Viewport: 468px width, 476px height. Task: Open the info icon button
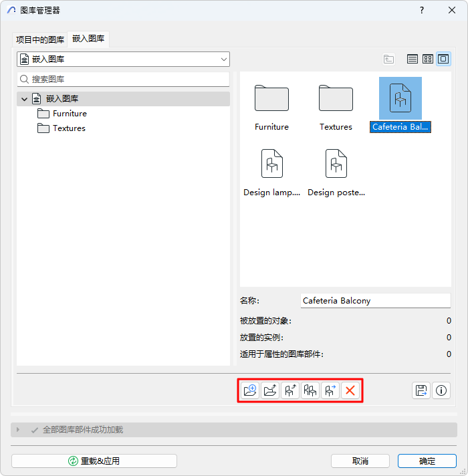click(x=441, y=390)
